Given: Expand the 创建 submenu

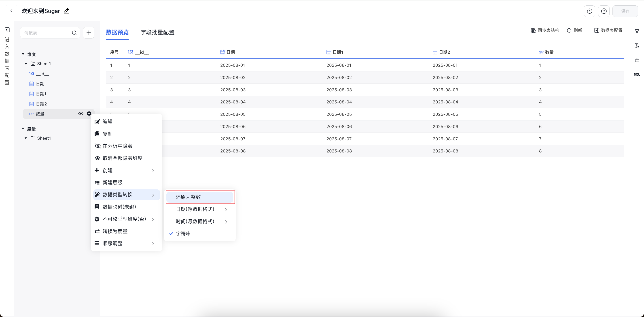Looking at the screenshot, I should (x=127, y=170).
